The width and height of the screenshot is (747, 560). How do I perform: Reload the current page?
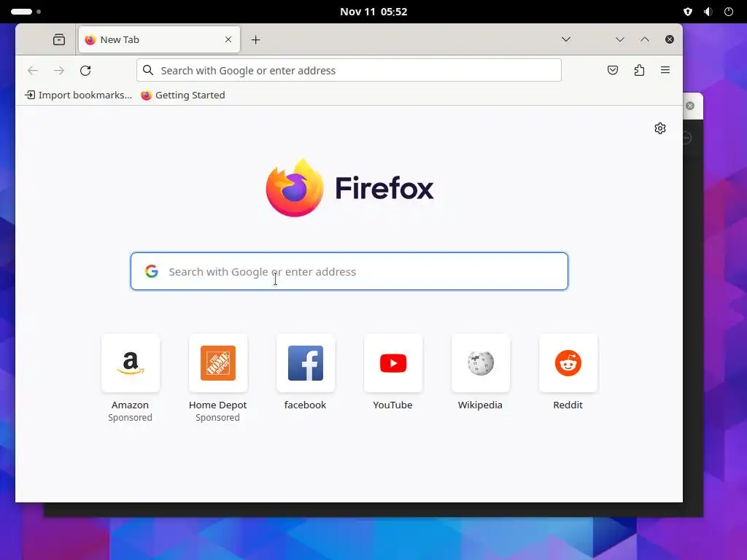click(x=85, y=71)
